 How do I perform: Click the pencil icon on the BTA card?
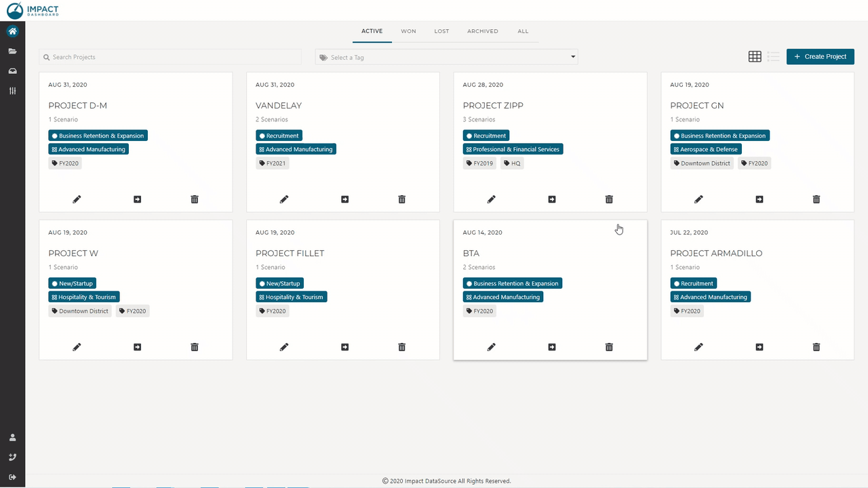click(491, 347)
